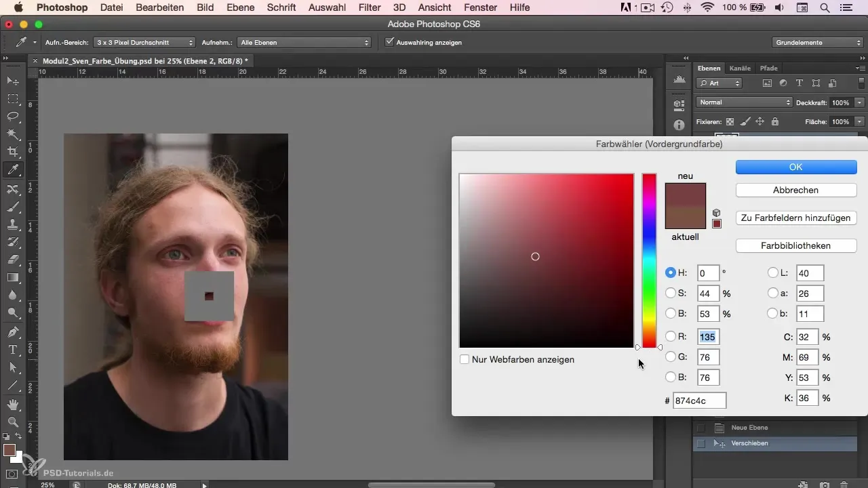Select the Move tool

pyautogui.click(x=12, y=81)
